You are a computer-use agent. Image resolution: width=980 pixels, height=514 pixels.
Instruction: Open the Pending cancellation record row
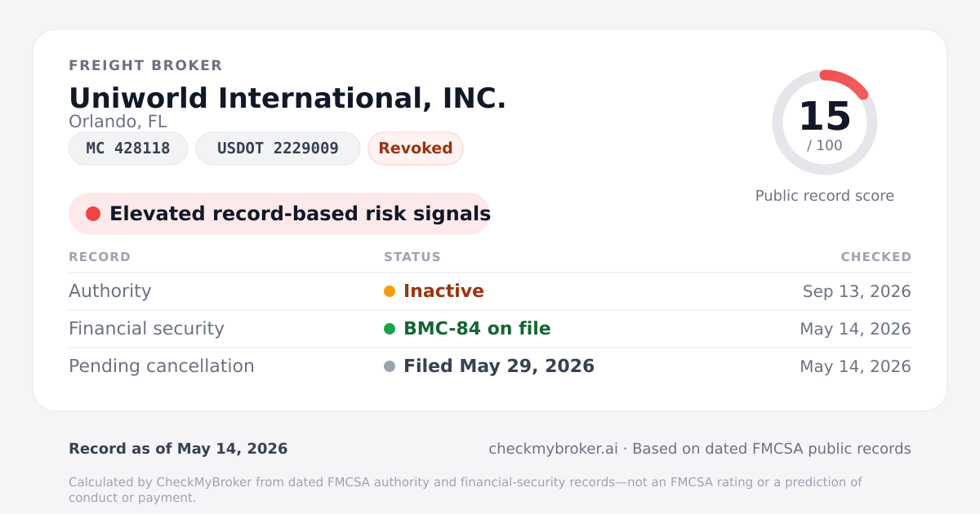tap(490, 366)
